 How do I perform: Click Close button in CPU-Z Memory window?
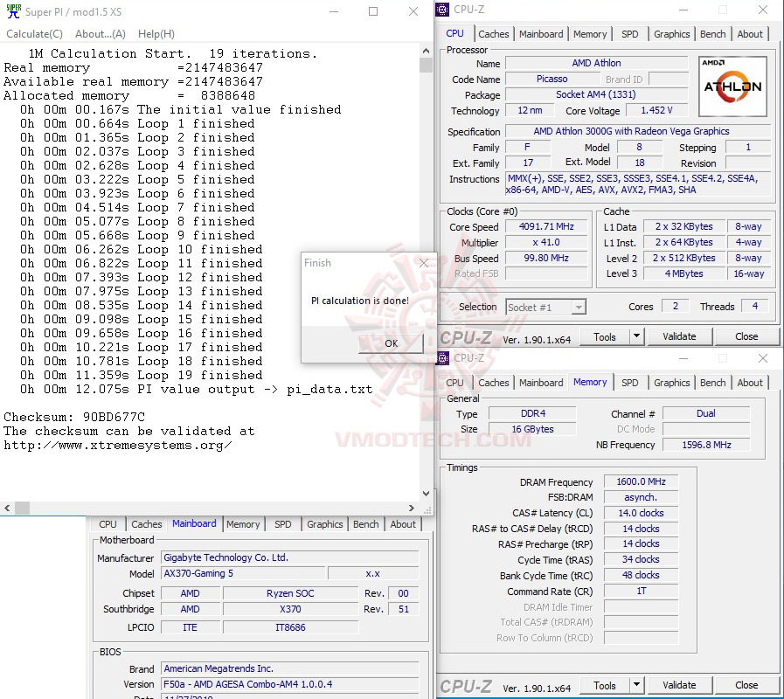[x=746, y=685]
